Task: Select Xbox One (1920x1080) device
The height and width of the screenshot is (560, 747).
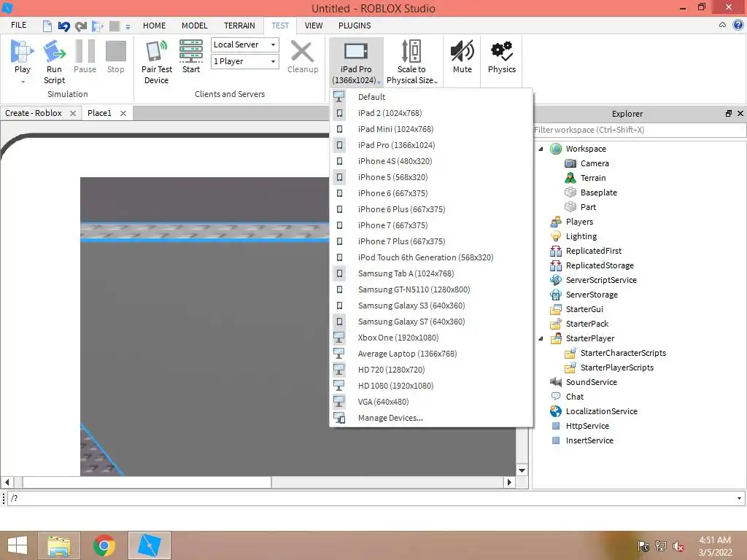Action: pyautogui.click(x=430, y=338)
